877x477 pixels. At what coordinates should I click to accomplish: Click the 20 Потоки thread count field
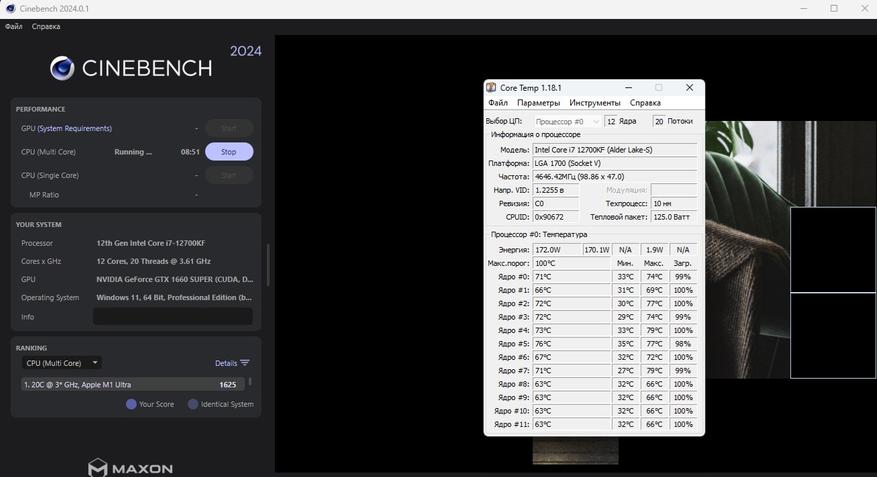659,121
